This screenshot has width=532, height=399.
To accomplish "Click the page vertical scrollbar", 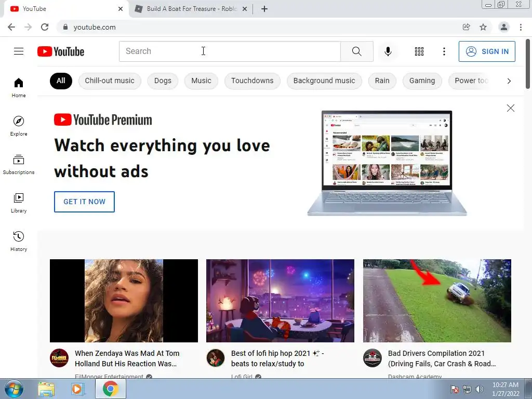I will (x=528, y=64).
